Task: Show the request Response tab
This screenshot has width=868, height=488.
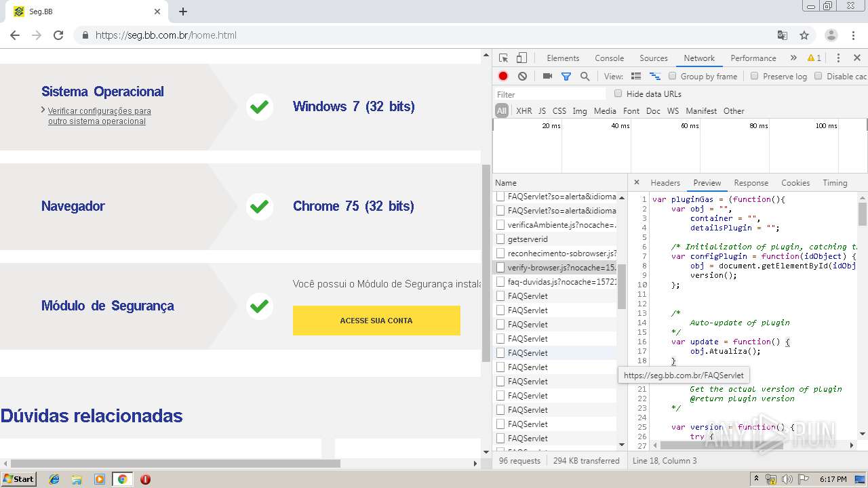Action: [751, 183]
